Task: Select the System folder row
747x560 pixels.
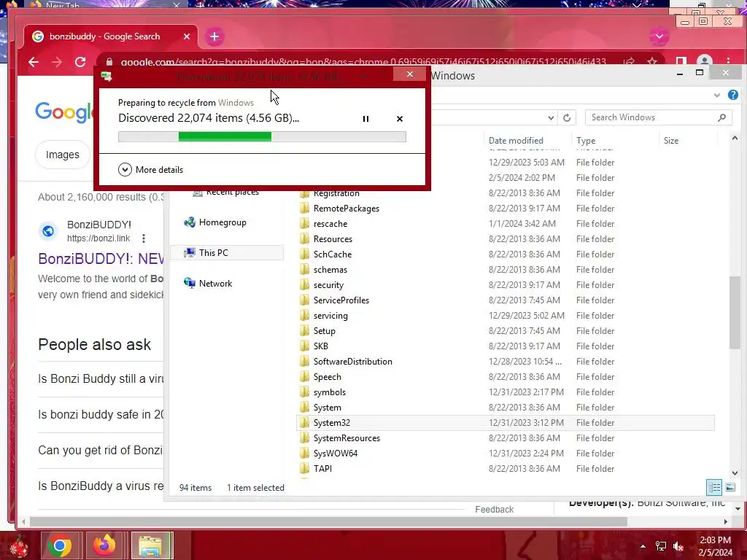Action: 505,407
